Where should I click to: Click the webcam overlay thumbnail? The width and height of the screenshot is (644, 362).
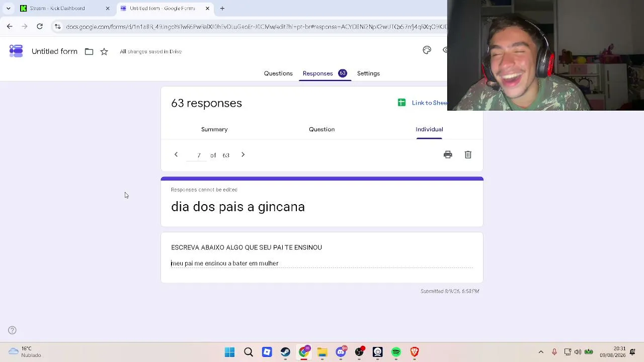click(x=545, y=55)
